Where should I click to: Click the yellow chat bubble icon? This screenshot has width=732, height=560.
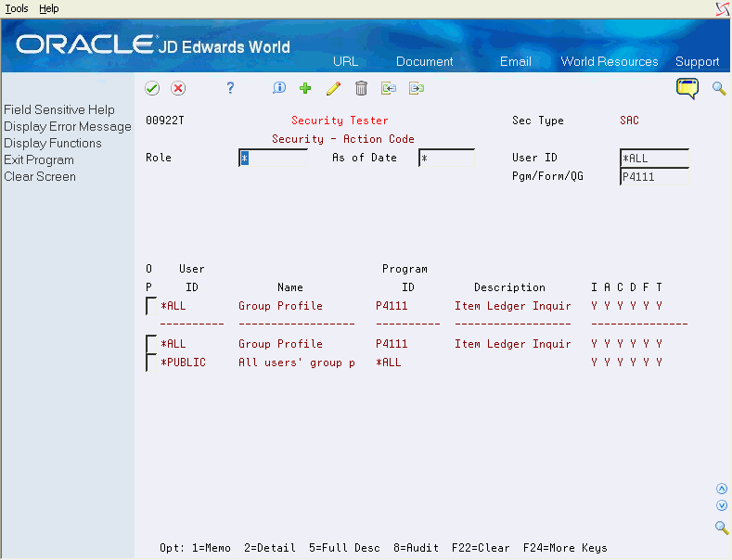pyautogui.click(x=687, y=88)
